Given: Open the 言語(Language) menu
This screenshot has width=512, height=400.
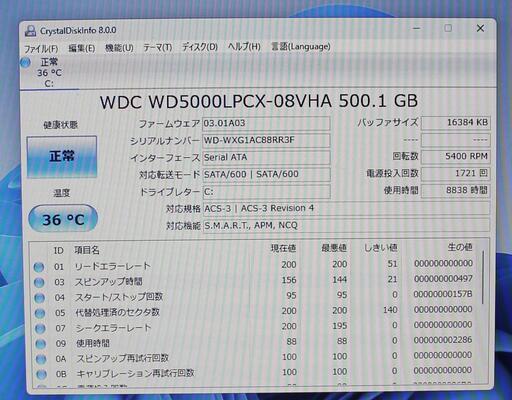Looking at the screenshot, I should [301, 46].
